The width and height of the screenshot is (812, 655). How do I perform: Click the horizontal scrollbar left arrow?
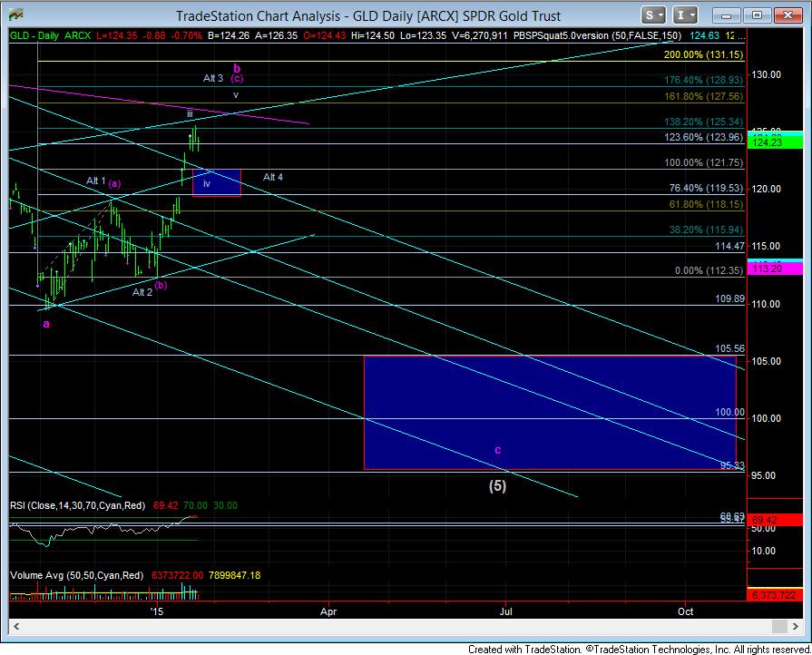[16, 627]
